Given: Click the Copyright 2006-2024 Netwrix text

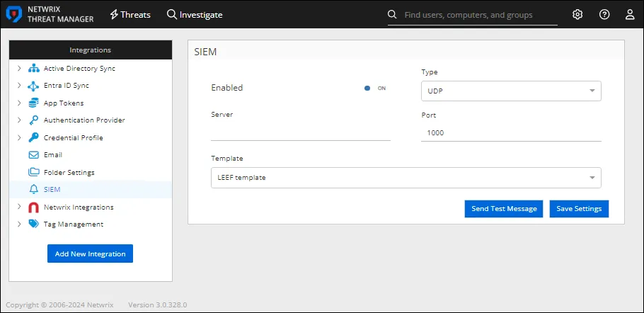Looking at the screenshot, I should 59,305.
